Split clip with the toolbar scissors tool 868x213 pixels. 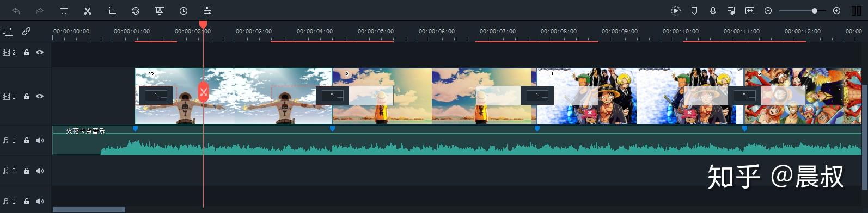tap(87, 11)
